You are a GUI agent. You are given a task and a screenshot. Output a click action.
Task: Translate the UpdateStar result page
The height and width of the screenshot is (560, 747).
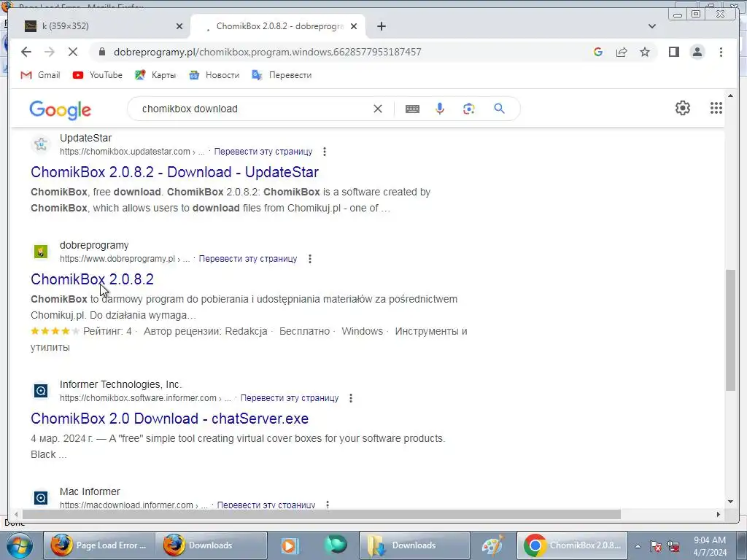pyautogui.click(x=263, y=152)
